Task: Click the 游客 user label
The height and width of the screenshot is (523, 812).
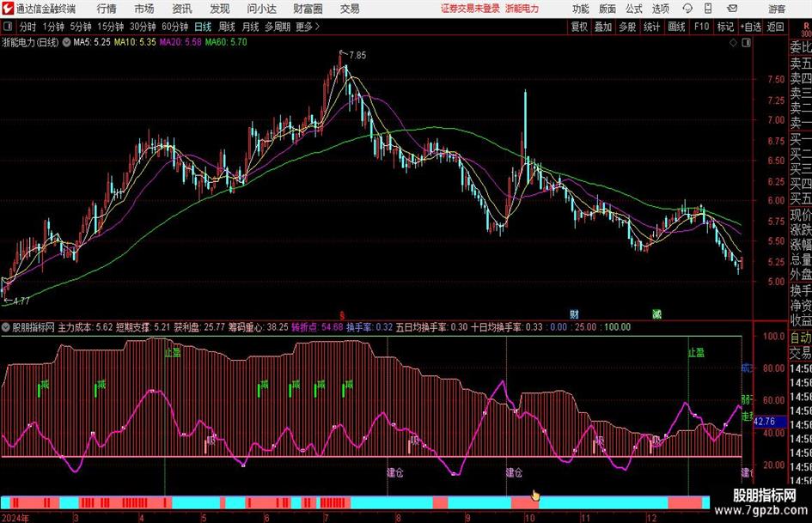Action: [x=777, y=9]
